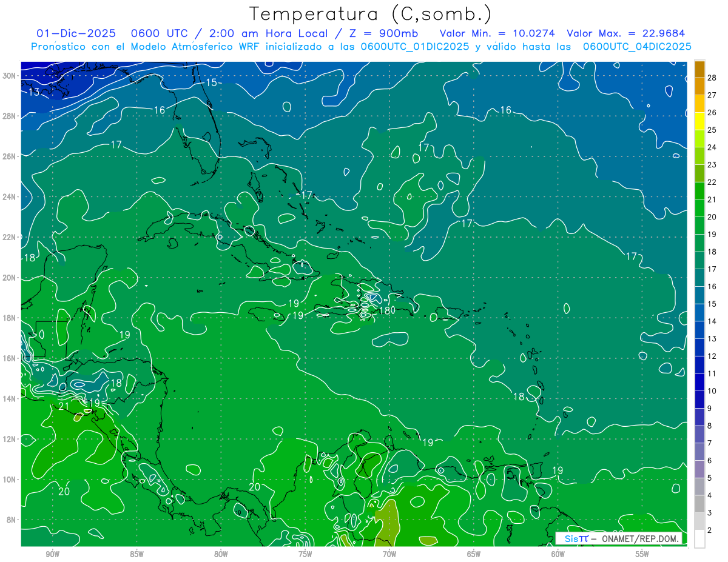Click the '55W' longitude axis label
Viewport: 728px width, 562px height.
642,554
